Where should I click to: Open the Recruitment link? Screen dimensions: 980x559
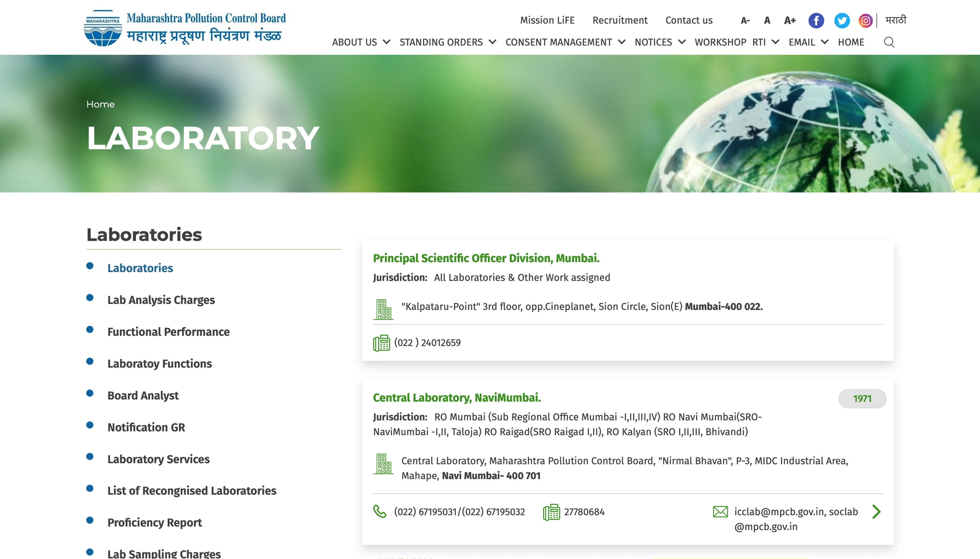pos(620,20)
